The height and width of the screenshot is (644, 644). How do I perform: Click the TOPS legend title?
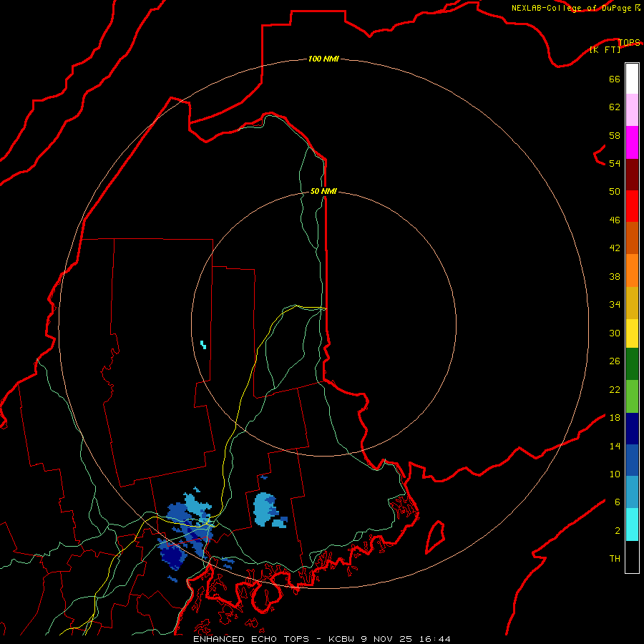point(629,42)
